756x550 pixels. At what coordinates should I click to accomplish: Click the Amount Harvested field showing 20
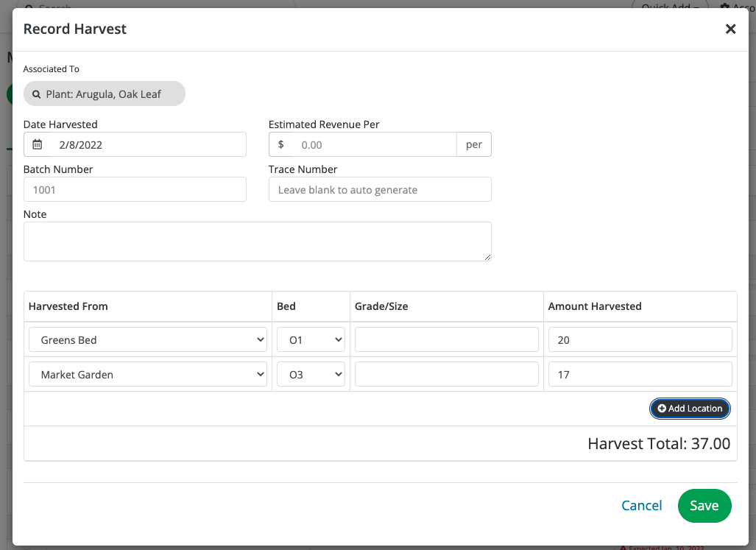(640, 340)
